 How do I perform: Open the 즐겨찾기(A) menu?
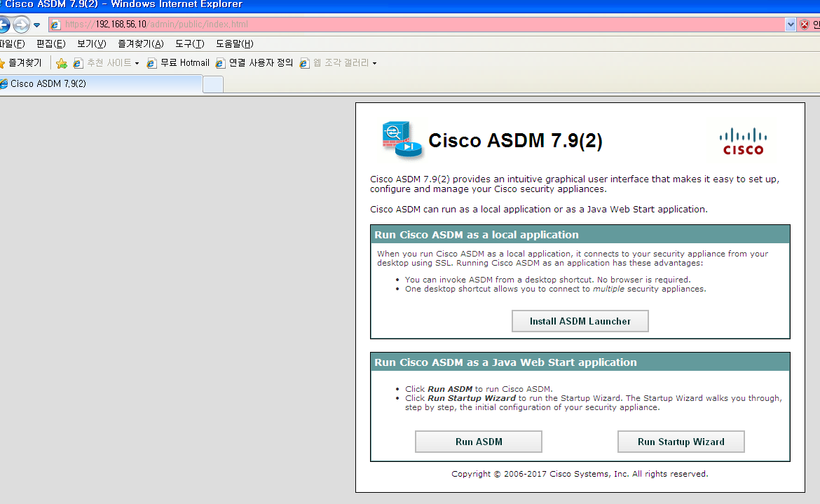click(x=141, y=44)
